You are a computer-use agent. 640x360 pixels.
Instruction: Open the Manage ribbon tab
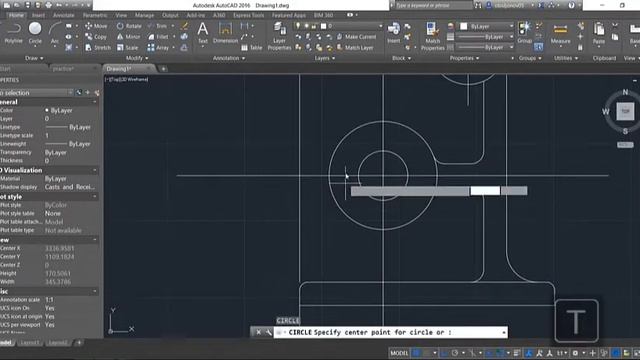[144, 15]
